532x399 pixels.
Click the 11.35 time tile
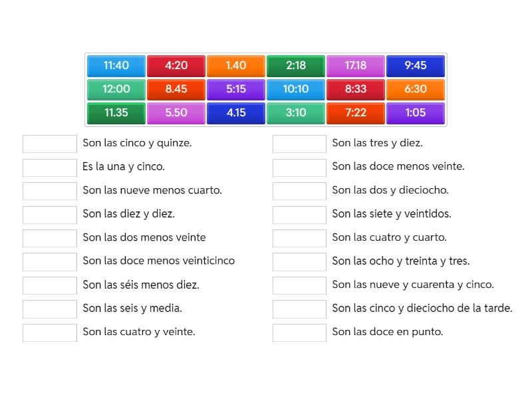116,113
